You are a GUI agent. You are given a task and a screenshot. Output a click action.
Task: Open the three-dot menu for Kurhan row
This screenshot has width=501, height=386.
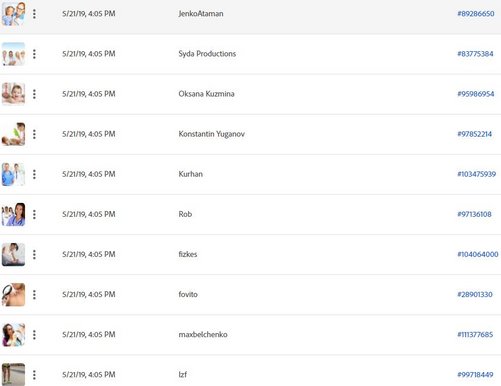[x=34, y=174]
